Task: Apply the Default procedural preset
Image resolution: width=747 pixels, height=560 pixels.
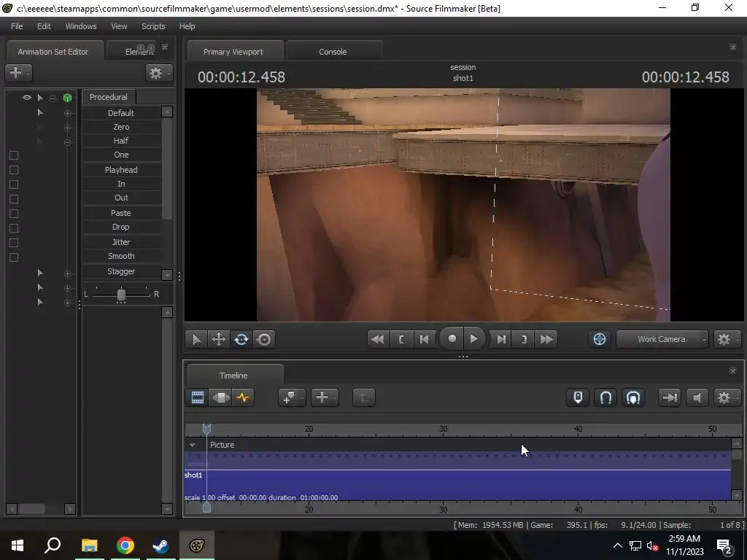Action: click(x=121, y=113)
